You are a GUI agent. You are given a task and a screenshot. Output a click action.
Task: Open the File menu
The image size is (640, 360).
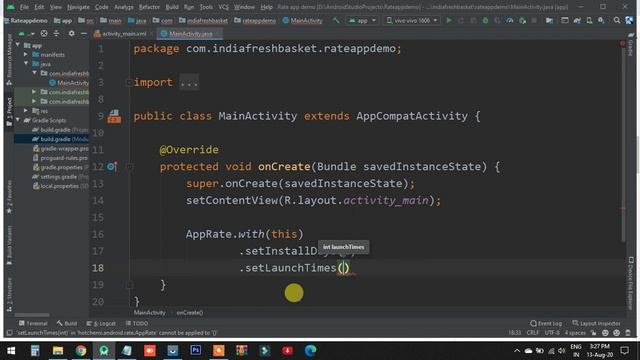click(x=24, y=7)
